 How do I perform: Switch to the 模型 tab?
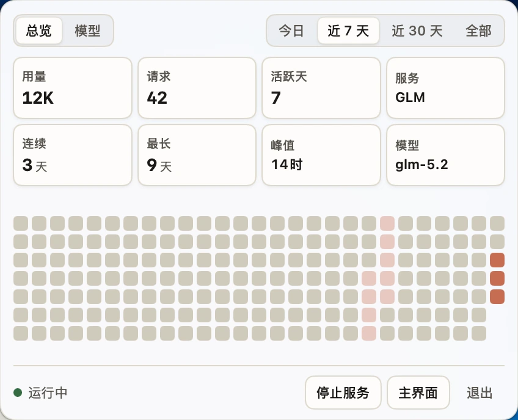point(87,31)
